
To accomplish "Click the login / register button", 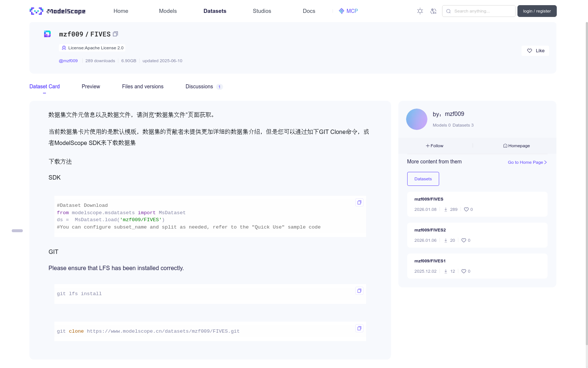I will point(537,11).
